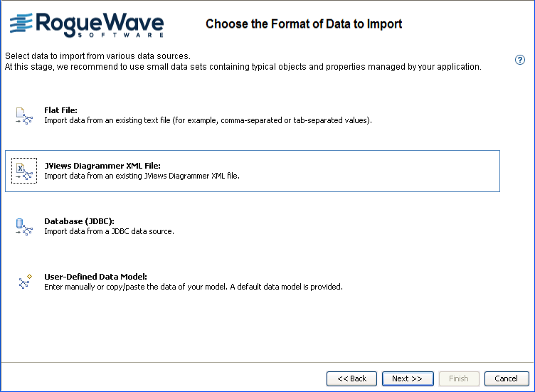The image size is (535, 392).
Task: Pick the "Database (JDBC):" option label
Action: (79, 222)
